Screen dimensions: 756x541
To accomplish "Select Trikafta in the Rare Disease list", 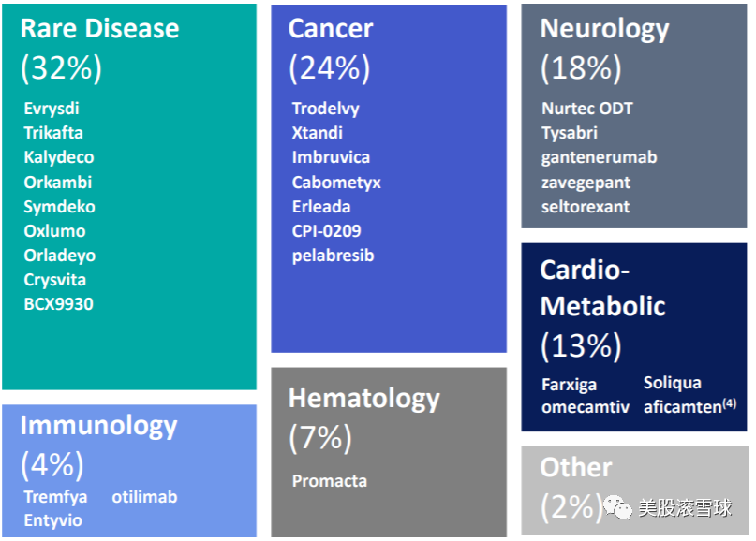I will 54,133.
